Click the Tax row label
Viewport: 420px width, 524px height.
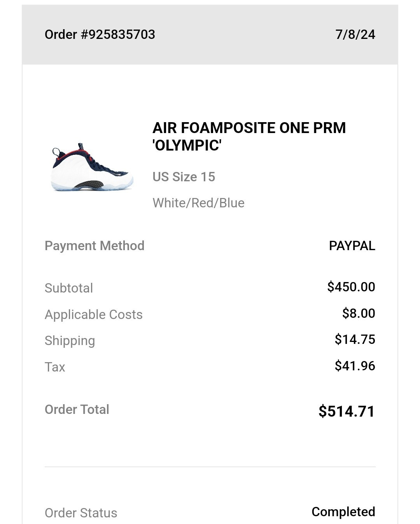(55, 367)
